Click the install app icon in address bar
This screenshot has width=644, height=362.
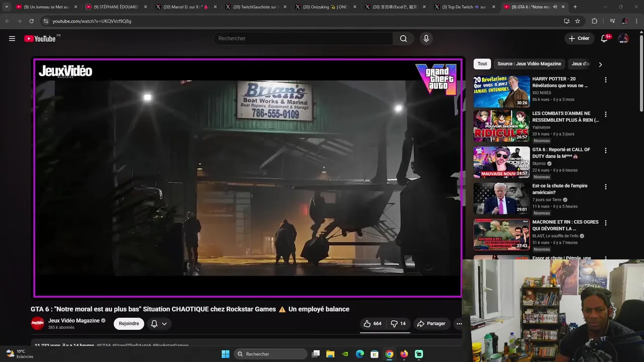click(x=567, y=21)
